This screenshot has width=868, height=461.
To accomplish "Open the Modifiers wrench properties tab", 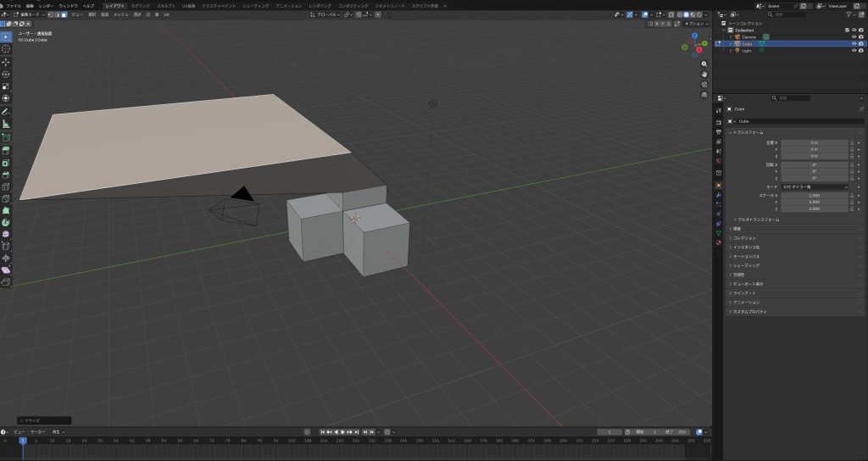I will coord(719,195).
